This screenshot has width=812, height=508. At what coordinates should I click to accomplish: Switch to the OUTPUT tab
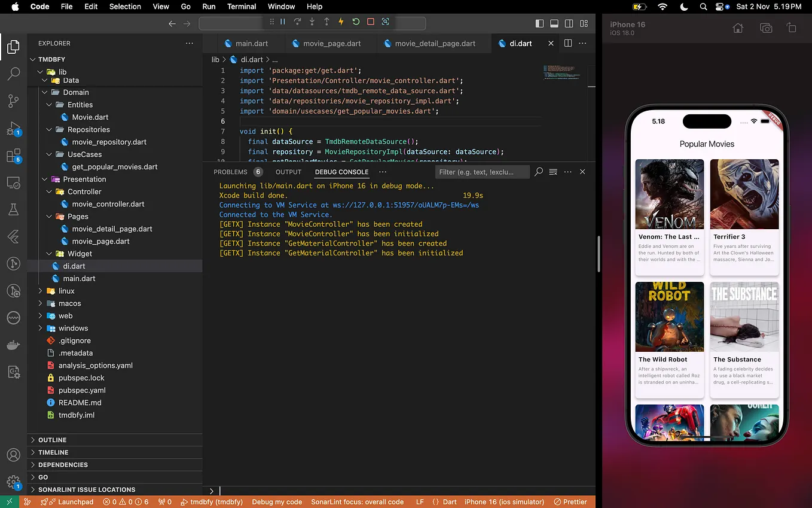click(288, 172)
